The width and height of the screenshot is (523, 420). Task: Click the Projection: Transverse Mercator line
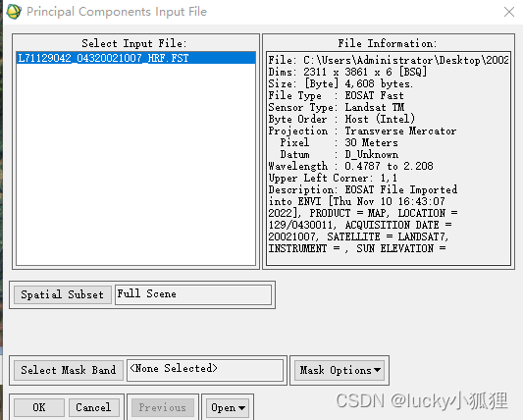[362, 131]
